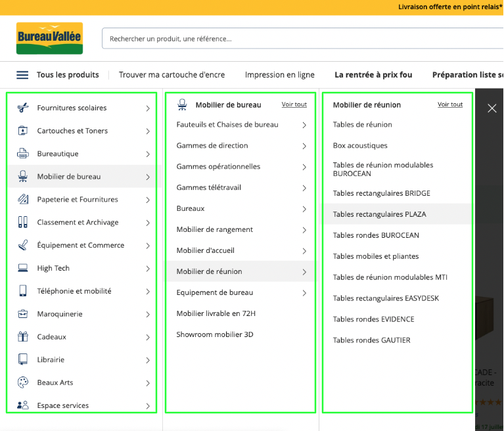Open Tables rondes EVIDENCE
The image size is (504, 431).
pyautogui.click(x=373, y=319)
